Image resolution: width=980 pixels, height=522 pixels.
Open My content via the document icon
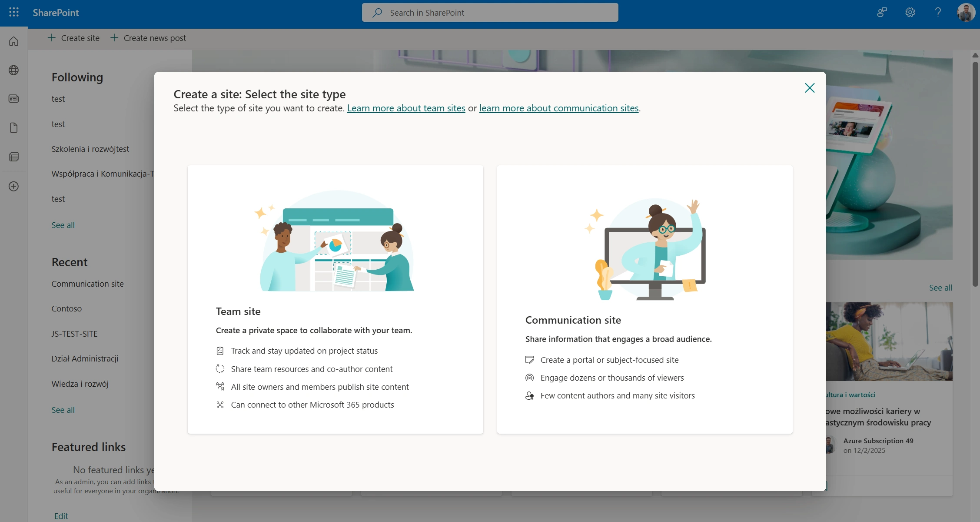click(x=13, y=127)
